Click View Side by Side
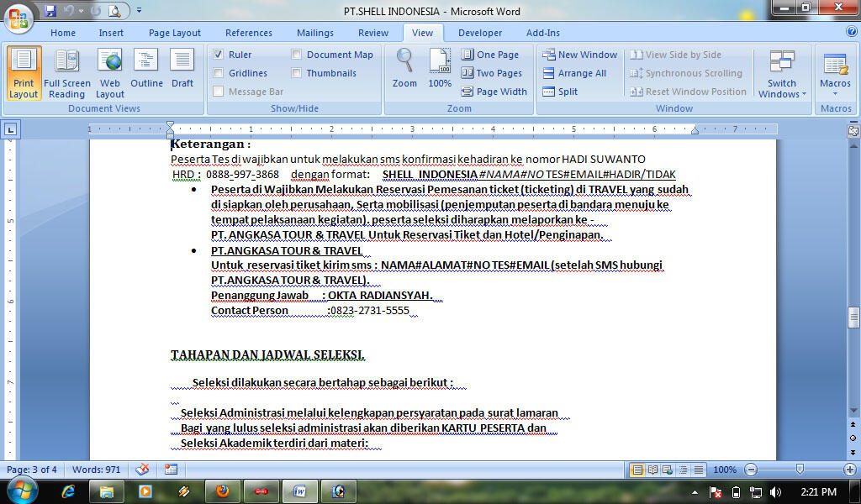This screenshot has width=861, height=504. click(x=675, y=55)
